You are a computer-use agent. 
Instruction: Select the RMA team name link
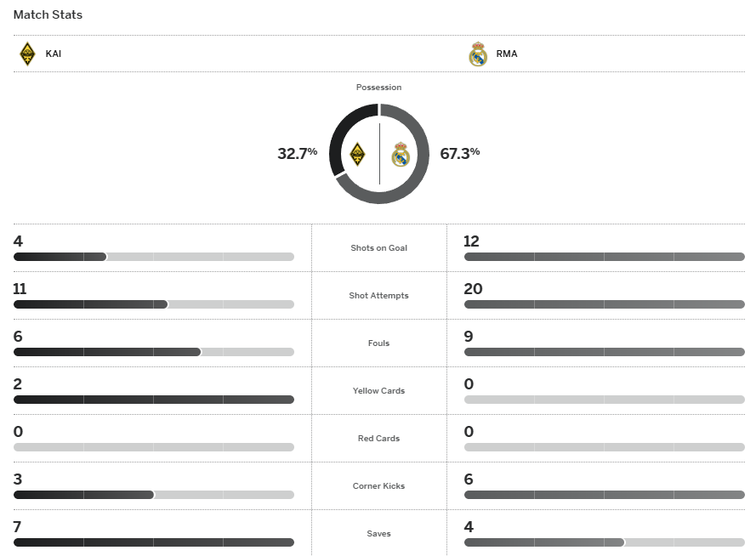(506, 54)
